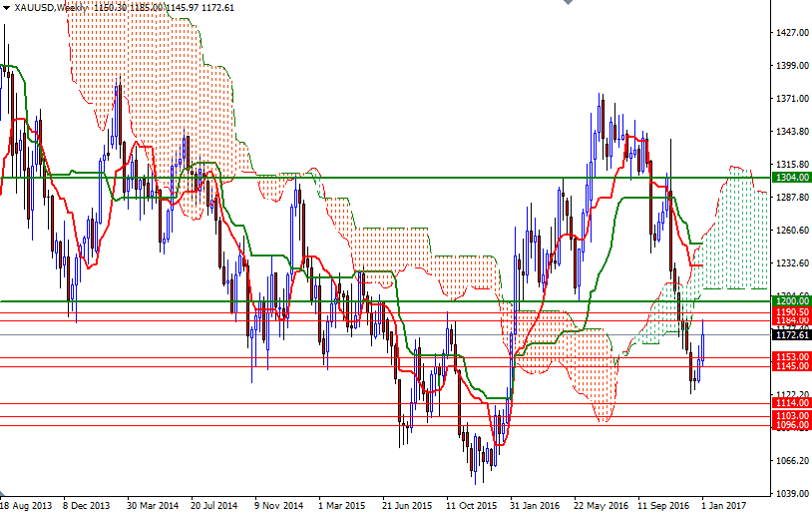Click the 1 Jan 2017 date label
Viewport: 812px width, 513px height.
722,505
